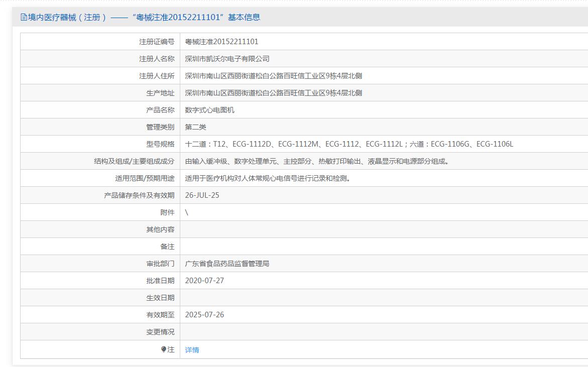Select product name 数字式心电图机
The image size is (588, 367).
point(209,110)
